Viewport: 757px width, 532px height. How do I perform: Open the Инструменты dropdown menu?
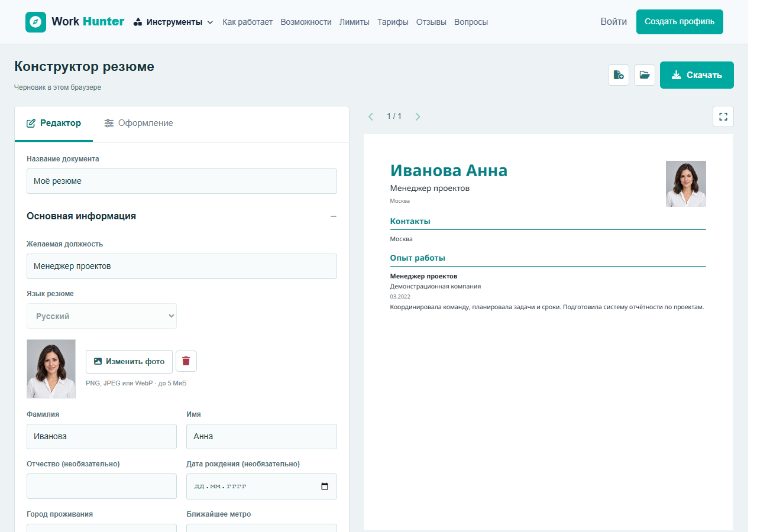pyautogui.click(x=173, y=22)
